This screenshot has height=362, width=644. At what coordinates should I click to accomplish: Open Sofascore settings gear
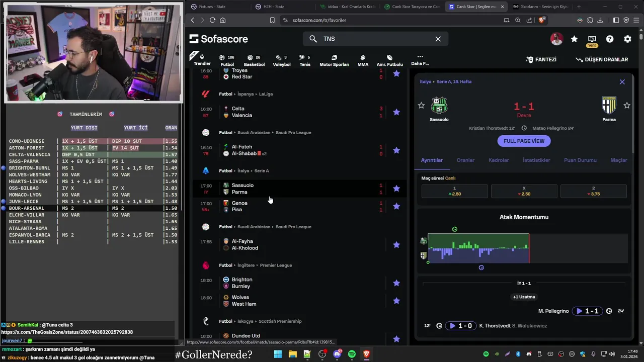pyautogui.click(x=627, y=39)
